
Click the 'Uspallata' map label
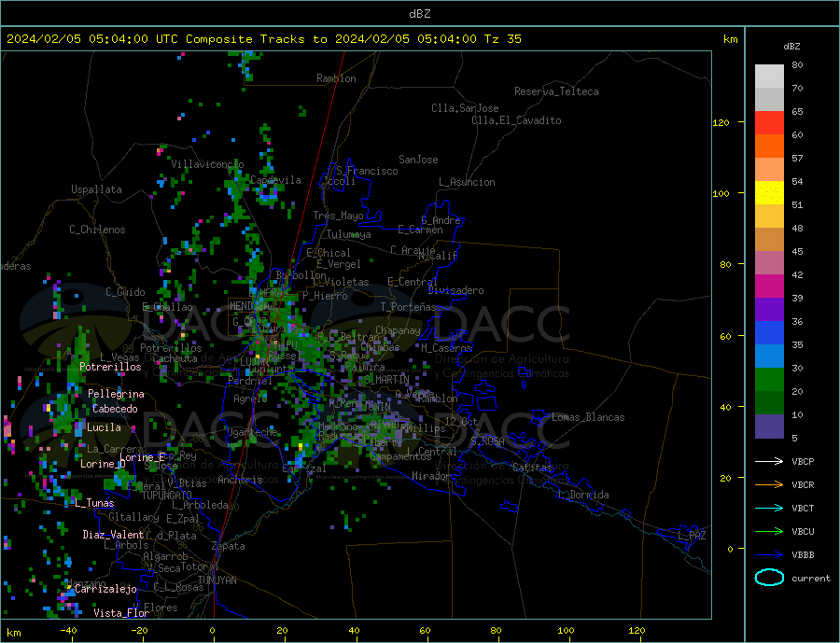(x=96, y=189)
